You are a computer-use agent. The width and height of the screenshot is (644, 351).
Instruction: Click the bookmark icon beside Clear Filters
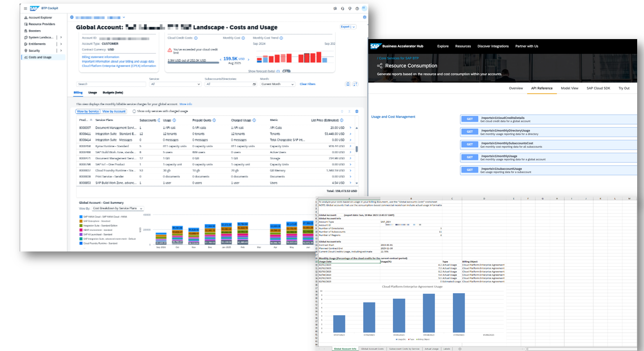(348, 84)
